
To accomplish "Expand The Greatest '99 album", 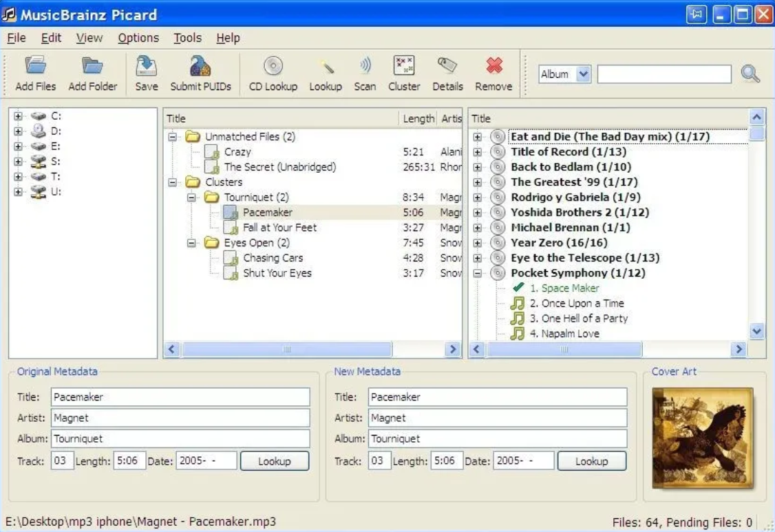I will coord(478,182).
